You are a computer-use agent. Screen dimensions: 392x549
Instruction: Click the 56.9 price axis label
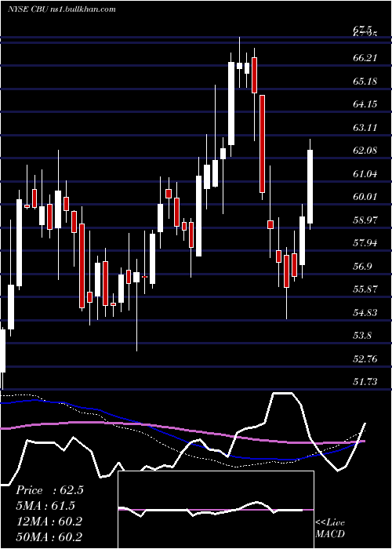tap(362, 267)
